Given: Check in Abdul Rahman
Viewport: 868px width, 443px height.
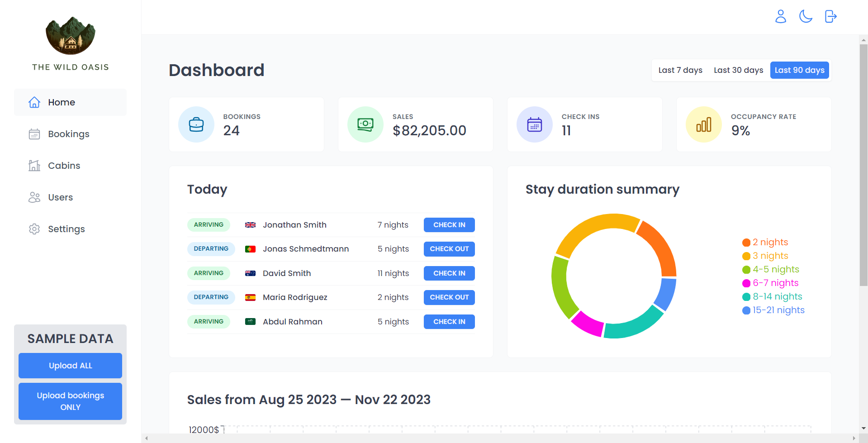Looking at the screenshot, I should click(449, 322).
